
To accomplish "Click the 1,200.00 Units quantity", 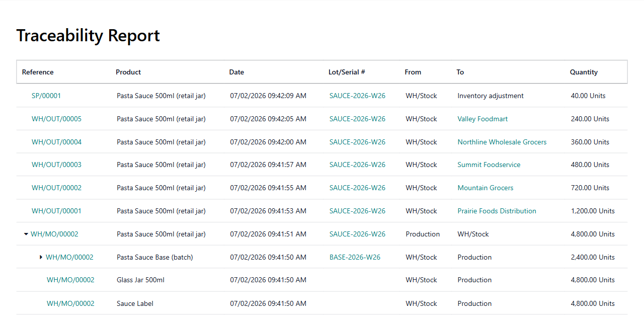I will click(x=593, y=211).
